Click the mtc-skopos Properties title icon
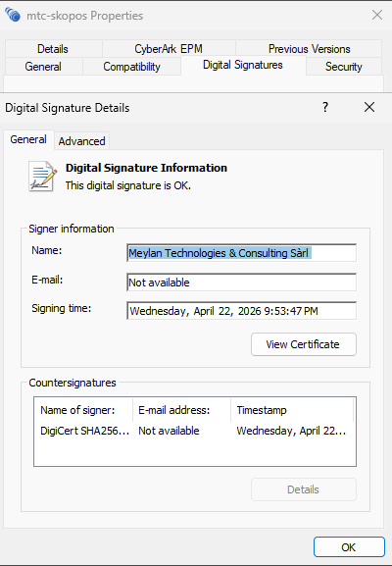 point(13,15)
